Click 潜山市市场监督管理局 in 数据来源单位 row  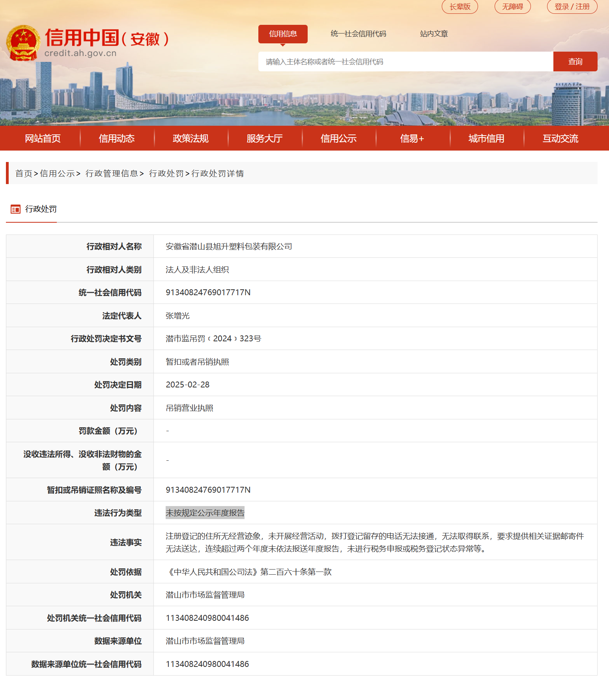click(205, 641)
